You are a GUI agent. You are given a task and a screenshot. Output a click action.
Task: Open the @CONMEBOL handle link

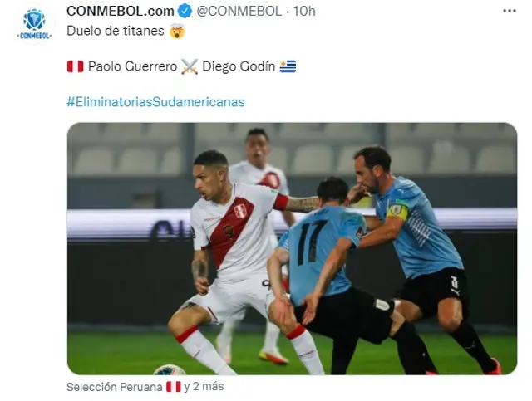pos(239,11)
